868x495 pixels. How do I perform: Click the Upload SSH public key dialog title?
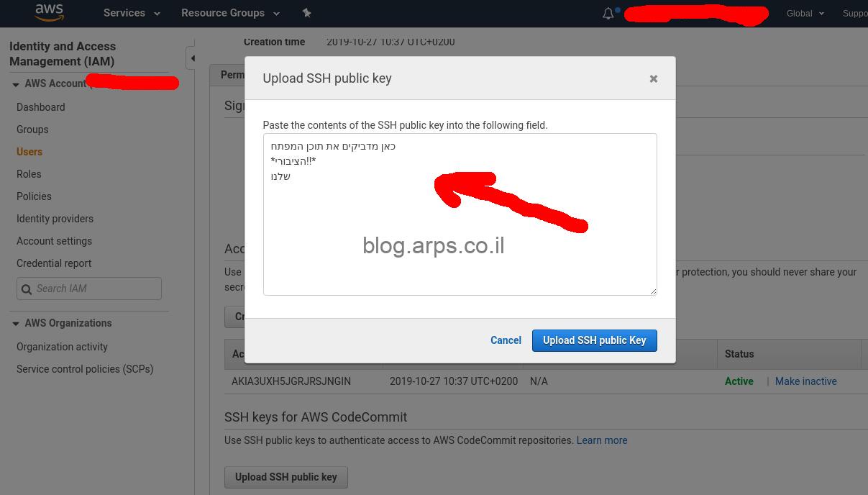click(x=327, y=78)
